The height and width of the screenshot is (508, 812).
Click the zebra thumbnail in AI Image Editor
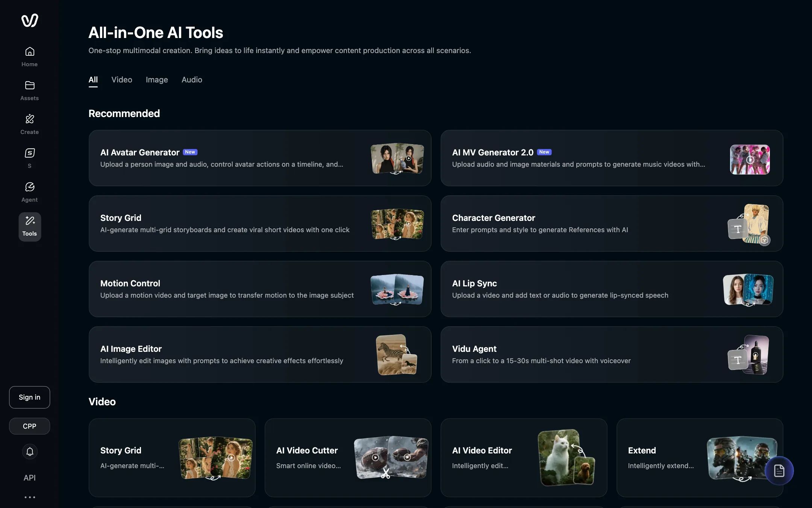click(396, 354)
